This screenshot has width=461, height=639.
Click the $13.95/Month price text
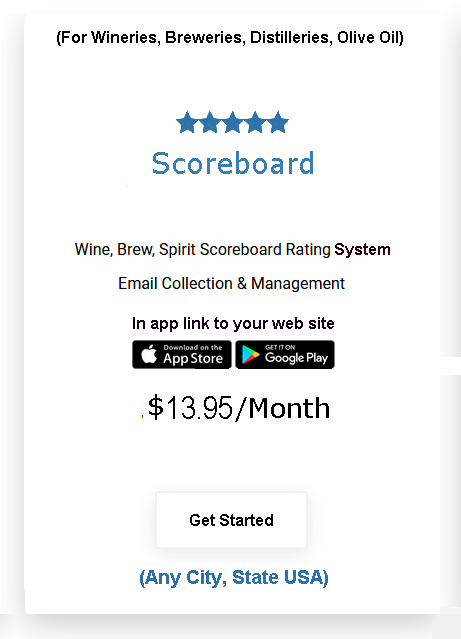pos(239,408)
